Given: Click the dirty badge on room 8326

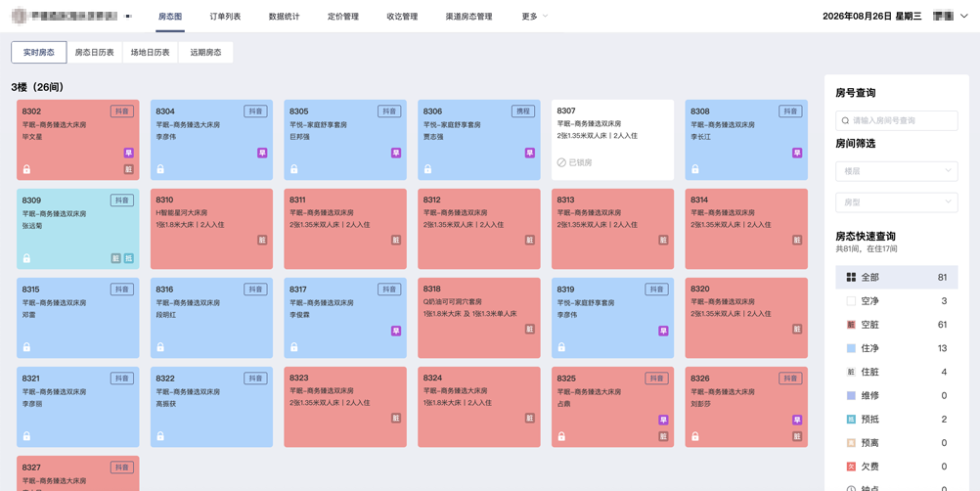Looking at the screenshot, I should (797, 436).
